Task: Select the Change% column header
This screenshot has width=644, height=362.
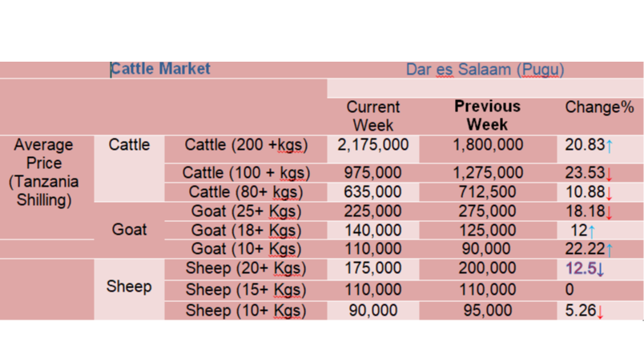Action: pos(599,107)
